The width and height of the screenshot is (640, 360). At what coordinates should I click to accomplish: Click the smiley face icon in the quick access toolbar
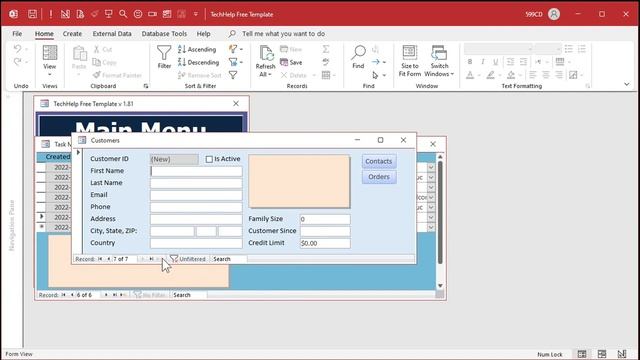[x=138, y=14]
